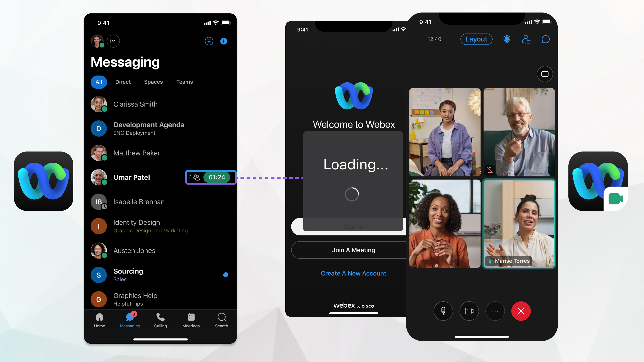Image resolution: width=644 pixels, height=362 pixels.
Task: Expand the grid layout view icon in meeting
Action: pyautogui.click(x=545, y=74)
